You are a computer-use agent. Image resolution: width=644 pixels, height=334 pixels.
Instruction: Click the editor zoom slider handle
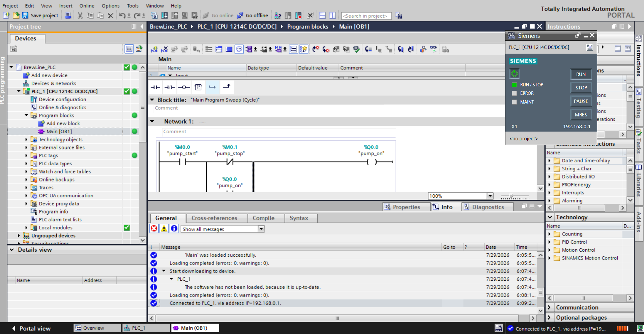point(511,196)
